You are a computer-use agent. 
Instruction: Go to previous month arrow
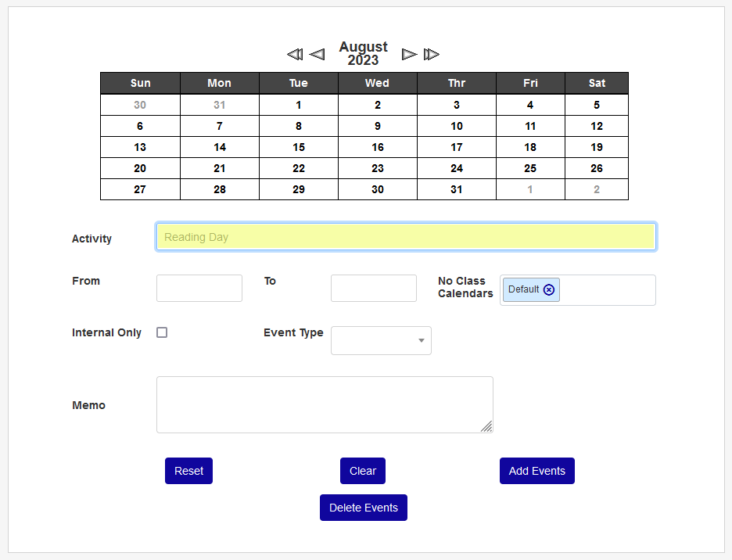[317, 54]
